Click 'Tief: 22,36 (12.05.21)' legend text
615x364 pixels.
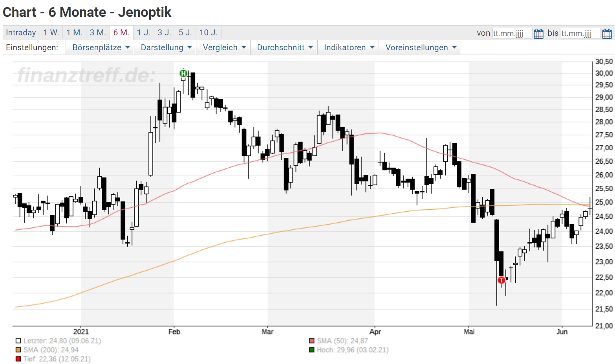click(x=57, y=359)
